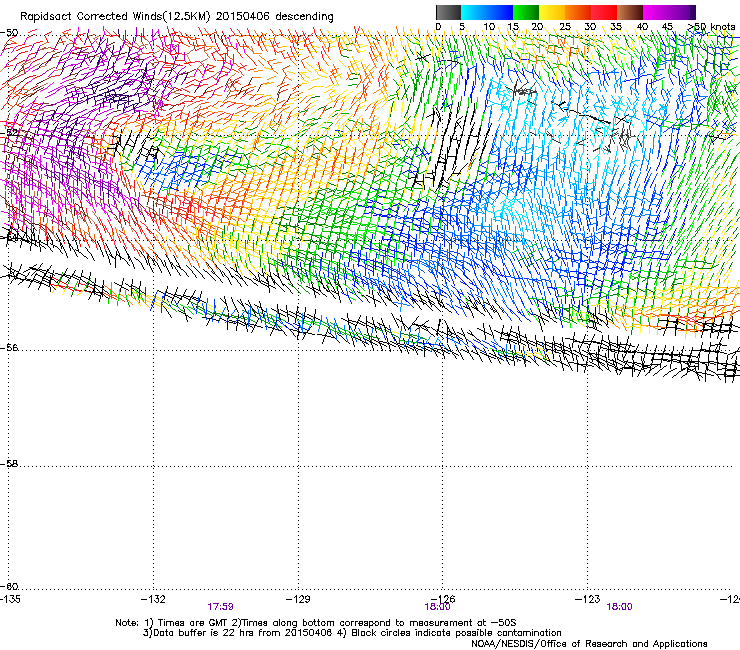Click the -50 latitude axis label
The width and height of the screenshot is (740, 650).
9,33
